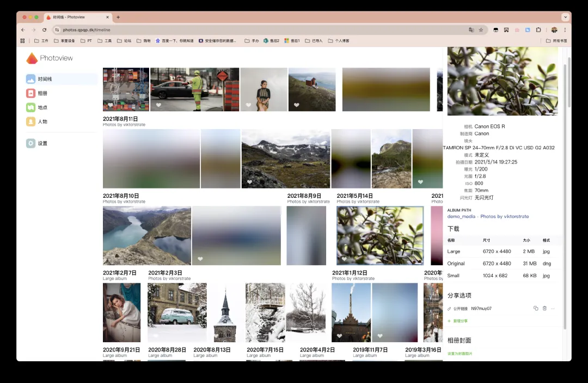
Task: Copy the public share link N97muy07
Action: tap(536, 308)
